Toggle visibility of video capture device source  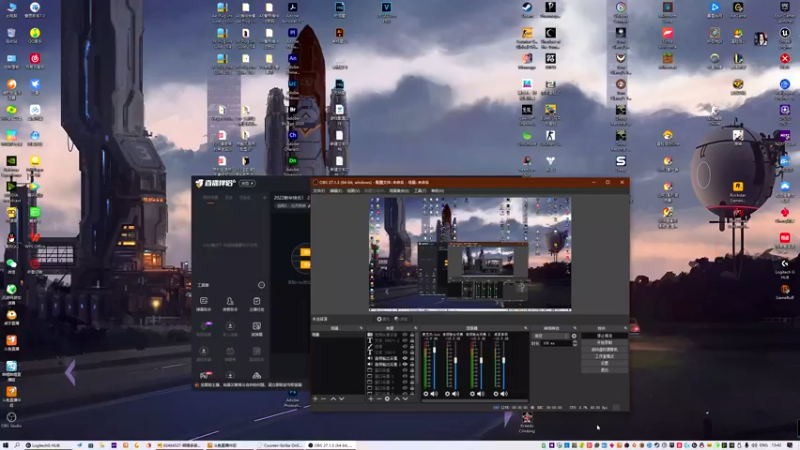pos(405,335)
